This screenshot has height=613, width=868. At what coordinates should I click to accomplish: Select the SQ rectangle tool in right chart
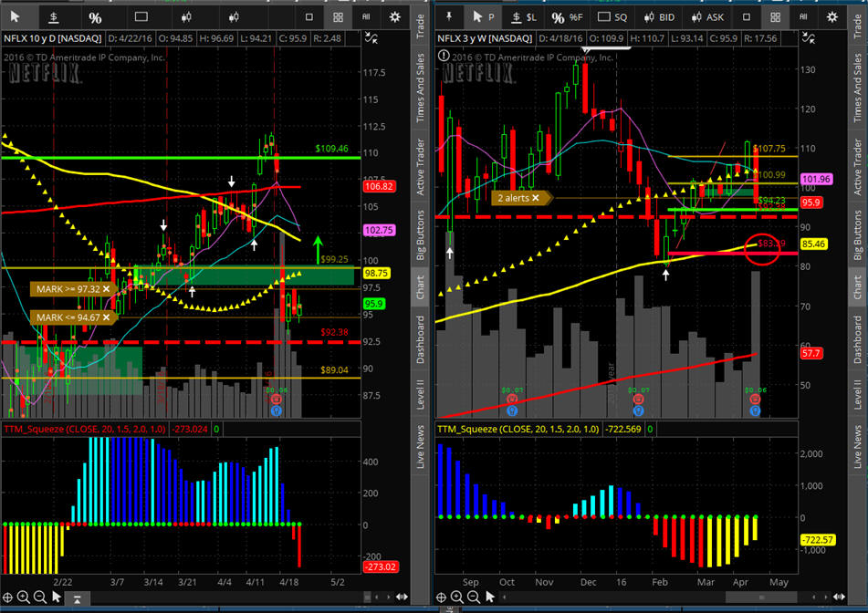(x=612, y=17)
